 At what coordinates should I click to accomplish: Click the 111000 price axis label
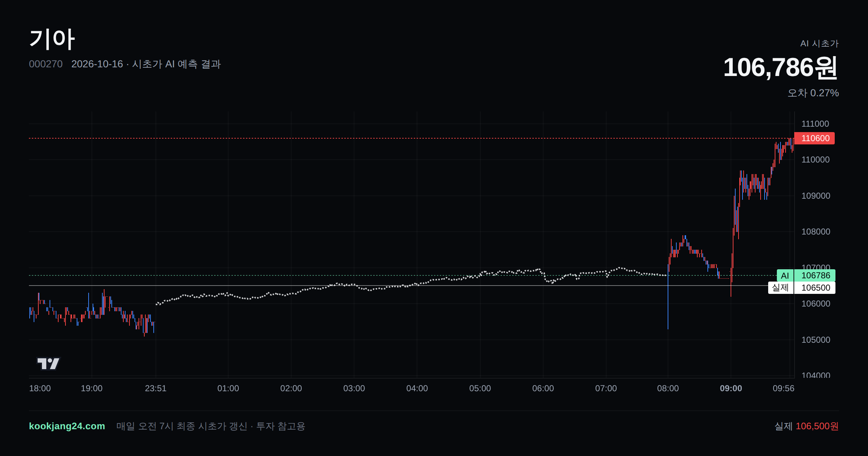click(815, 124)
